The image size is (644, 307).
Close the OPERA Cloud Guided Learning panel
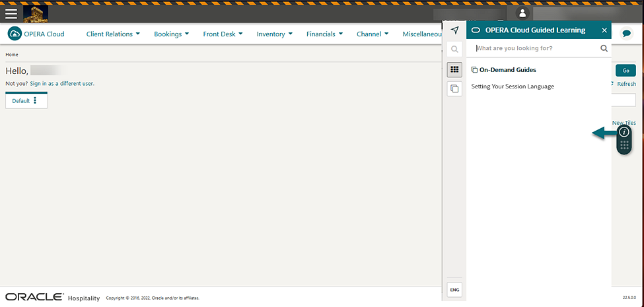(x=604, y=30)
